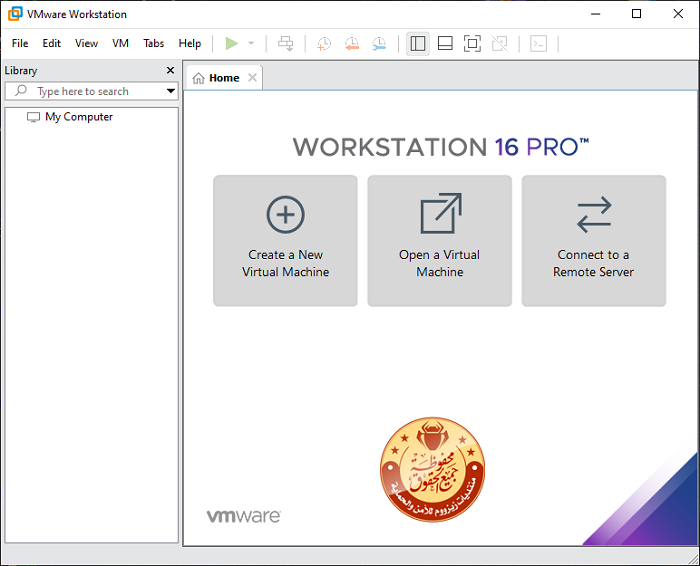Open the console view toolbar icon
The height and width of the screenshot is (566, 700).
point(538,43)
